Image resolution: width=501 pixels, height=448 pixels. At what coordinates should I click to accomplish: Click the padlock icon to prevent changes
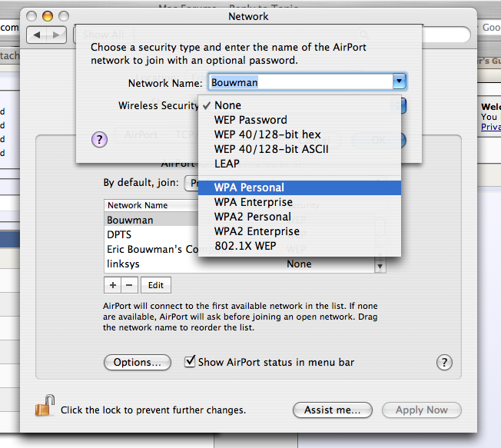45,406
